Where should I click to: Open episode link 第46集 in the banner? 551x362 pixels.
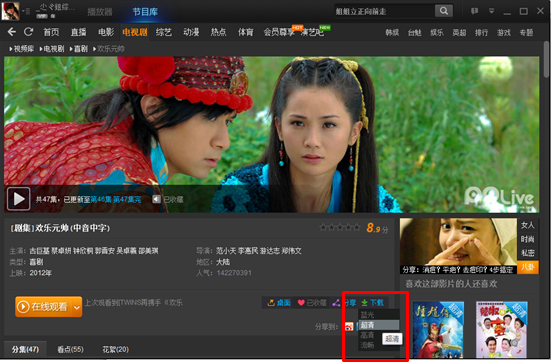point(101,199)
